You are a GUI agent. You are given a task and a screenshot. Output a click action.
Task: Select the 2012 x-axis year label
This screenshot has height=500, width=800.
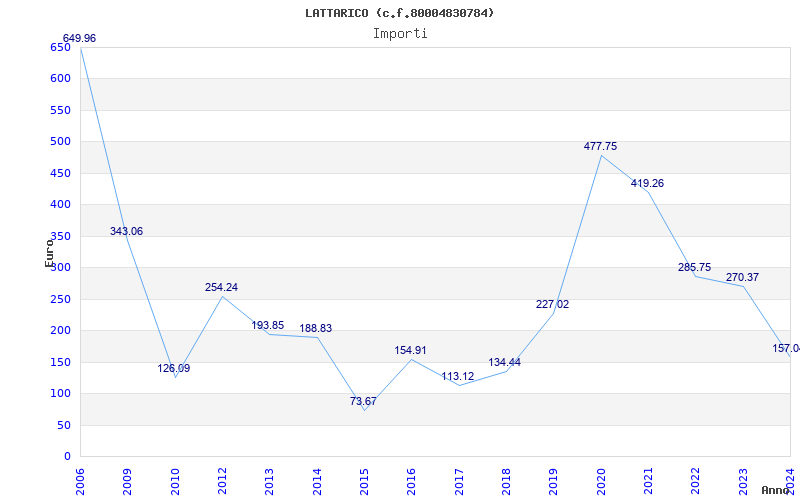222,481
